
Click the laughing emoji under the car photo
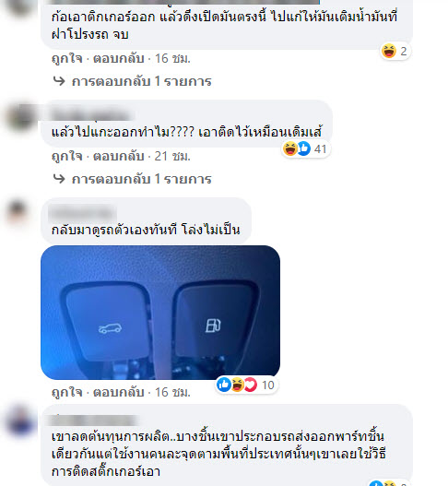coord(238,385)
